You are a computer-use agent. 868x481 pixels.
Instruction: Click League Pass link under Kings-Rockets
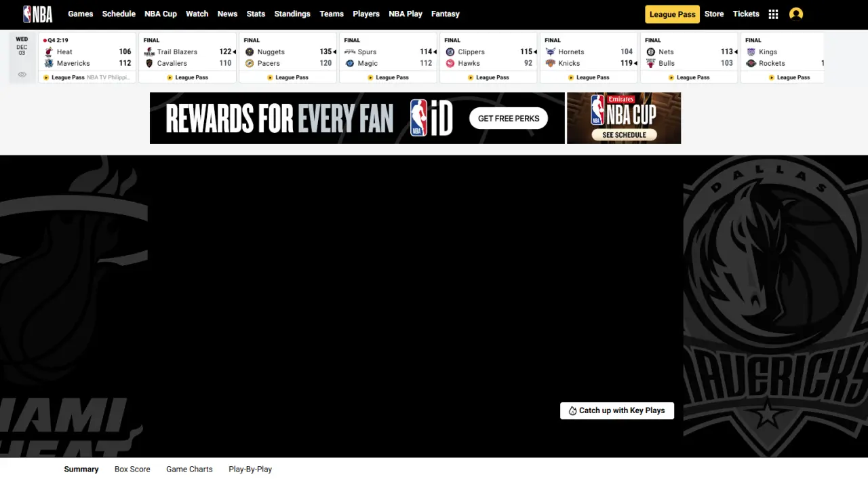click(x=790, y=77)
